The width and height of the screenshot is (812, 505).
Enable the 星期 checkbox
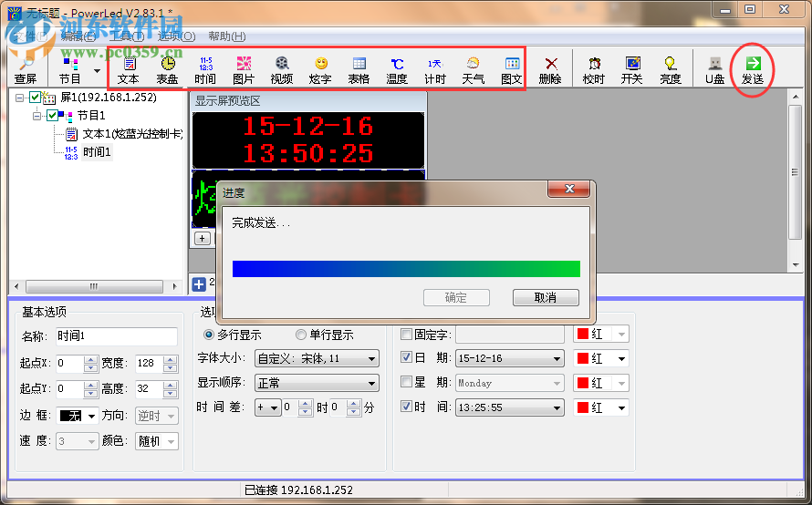[407, 382]
